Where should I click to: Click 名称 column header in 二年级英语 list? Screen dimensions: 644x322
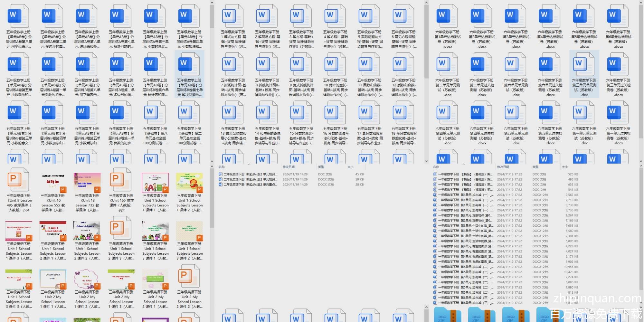point(222,167)
